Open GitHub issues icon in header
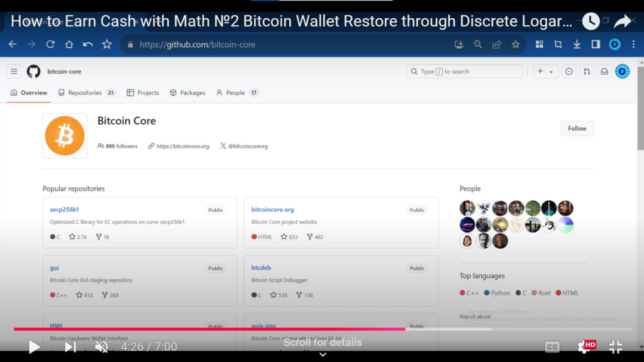 click(x=569, y=72)
